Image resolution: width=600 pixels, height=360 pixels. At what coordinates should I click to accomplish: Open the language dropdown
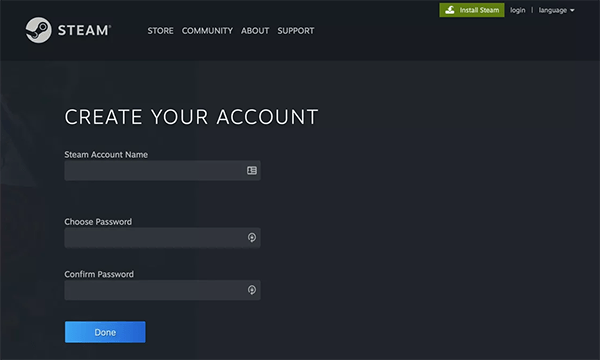(x=556, y=10)
